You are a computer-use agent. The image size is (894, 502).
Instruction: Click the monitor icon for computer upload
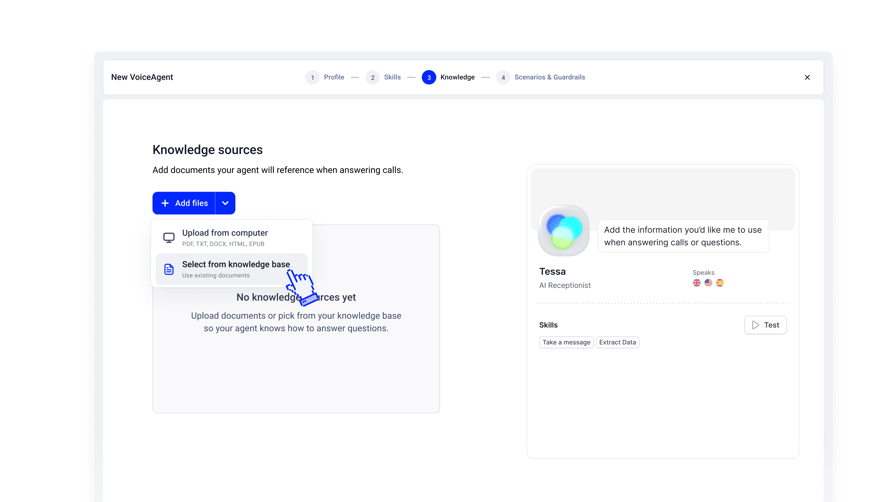pos(169,237)
